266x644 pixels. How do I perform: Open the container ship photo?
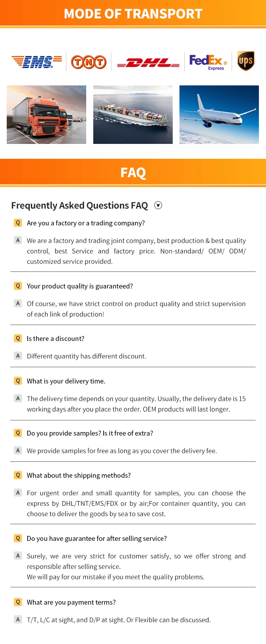pos(133,114)
